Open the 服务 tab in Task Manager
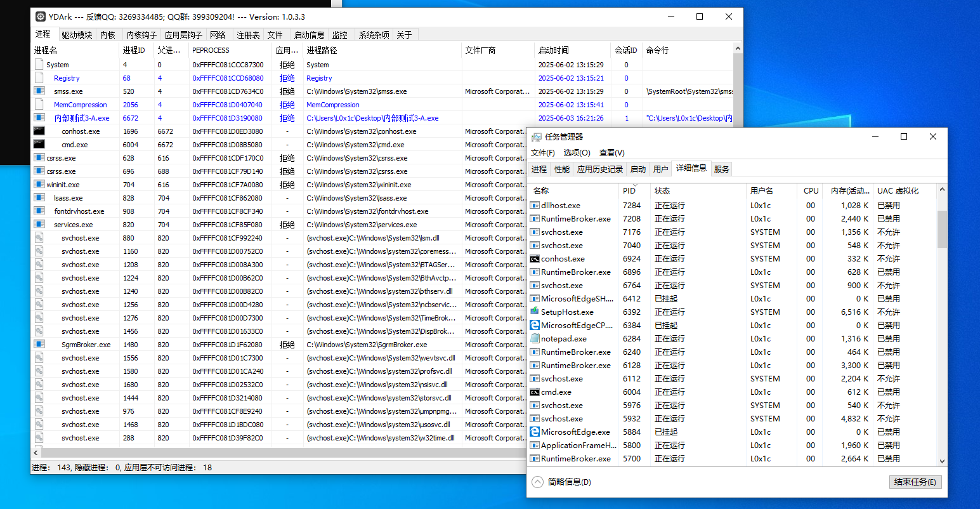 (722, 169)
